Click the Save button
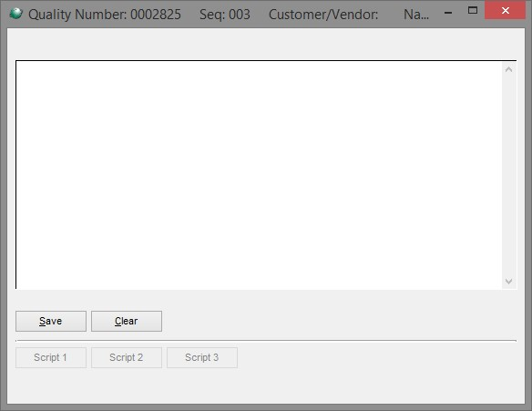This screenshot has height=411, width=532. point(51,321)
